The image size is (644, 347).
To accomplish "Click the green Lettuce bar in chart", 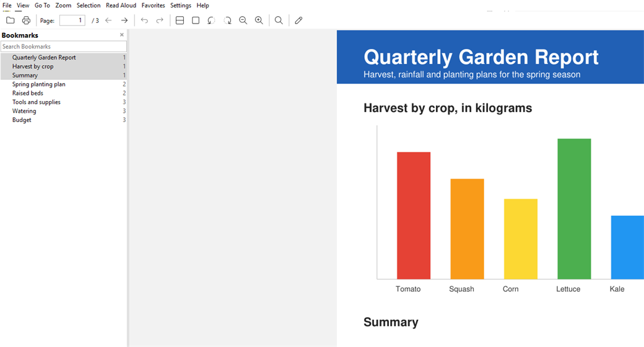I will click(x=574, y=209).
